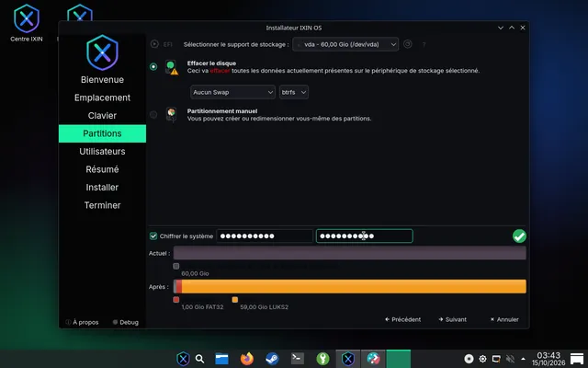Click the Actuel disk layout bar
588x368 pixels.
click(349, 253)
